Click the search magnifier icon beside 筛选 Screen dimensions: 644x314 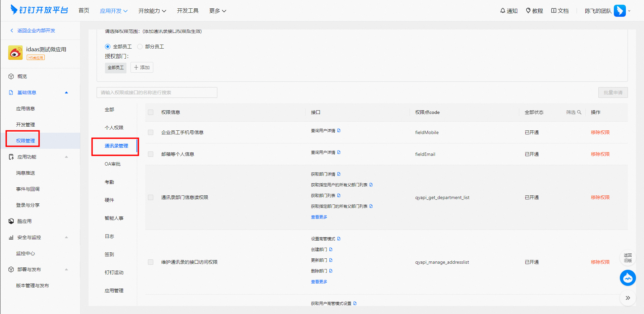579,112
